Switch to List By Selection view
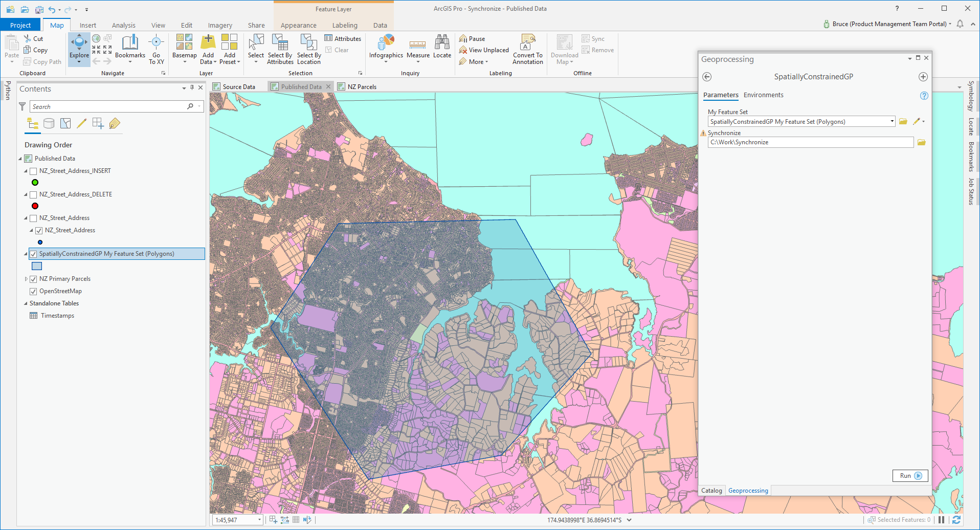 click(x=65, y=123)
